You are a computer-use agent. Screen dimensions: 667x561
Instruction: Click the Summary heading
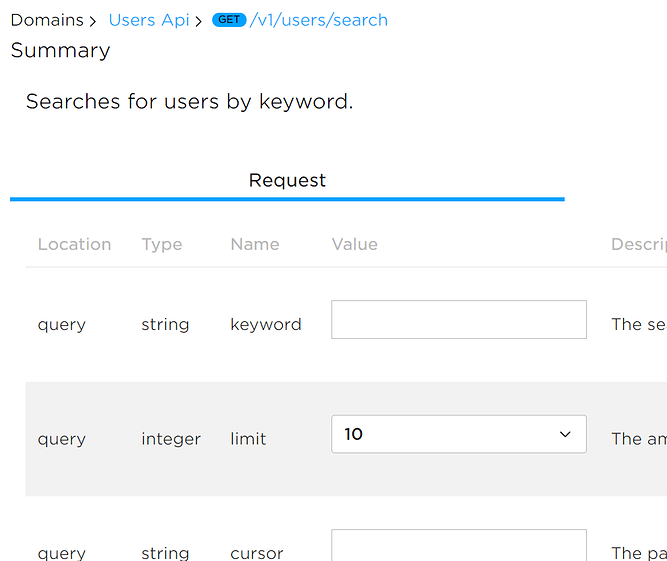(x=60, y=51)
